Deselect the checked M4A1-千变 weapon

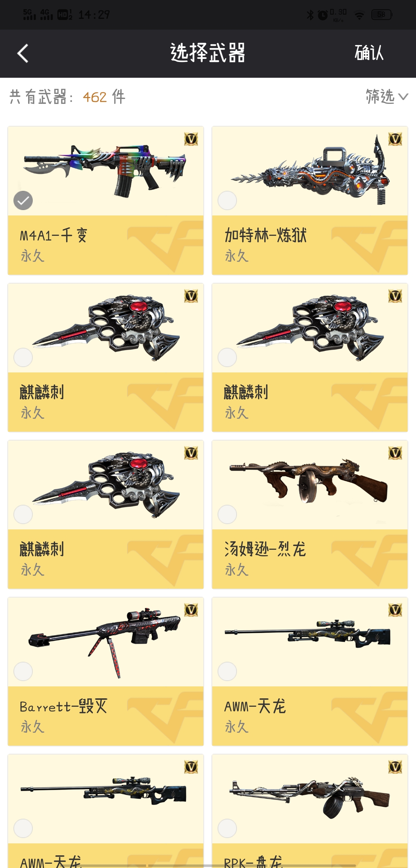point(23,200)
